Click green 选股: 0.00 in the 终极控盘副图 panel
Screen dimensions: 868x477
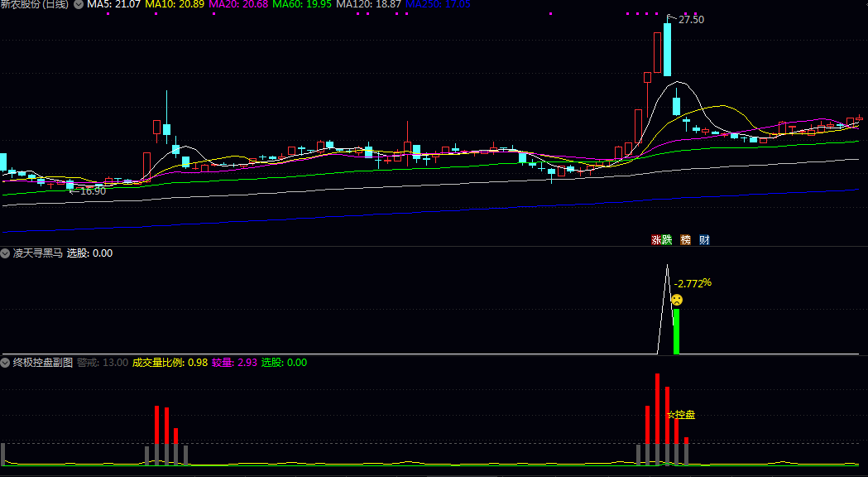point(284,363)
